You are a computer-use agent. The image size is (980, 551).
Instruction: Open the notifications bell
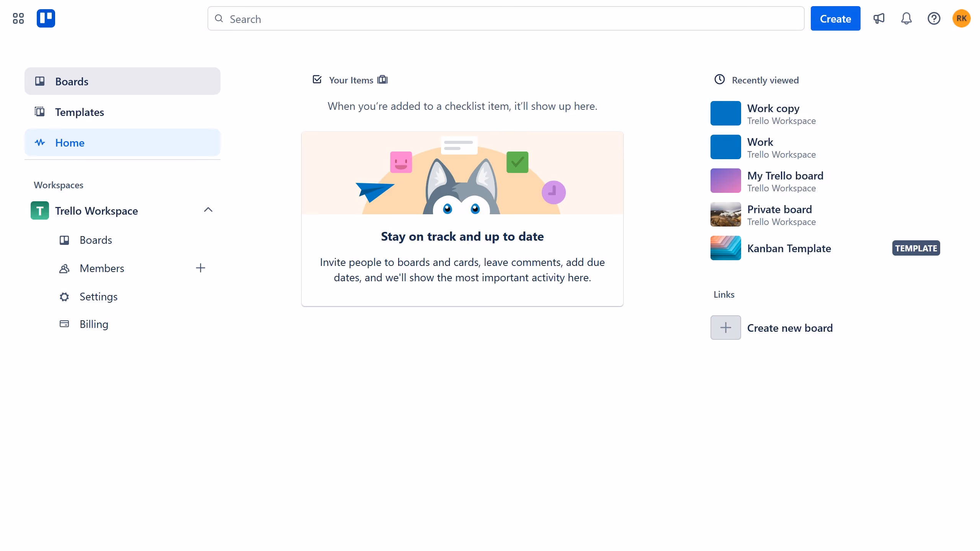click(906, 18)
